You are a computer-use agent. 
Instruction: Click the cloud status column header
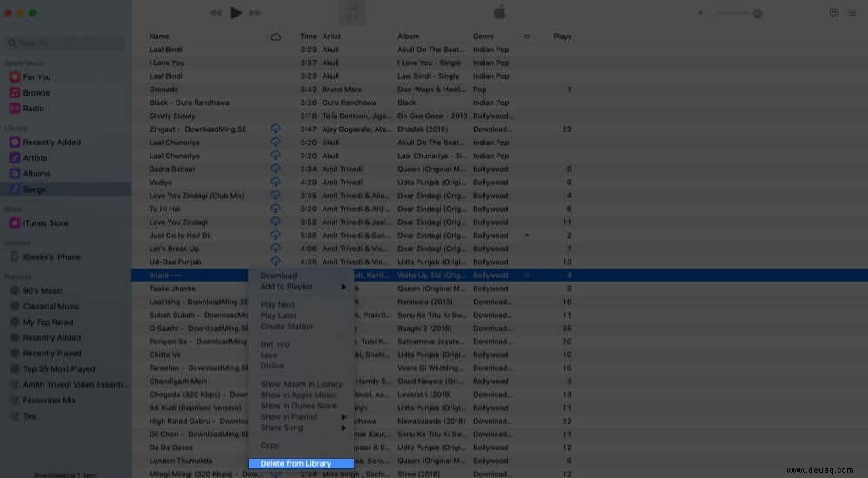tap(276, 37)
